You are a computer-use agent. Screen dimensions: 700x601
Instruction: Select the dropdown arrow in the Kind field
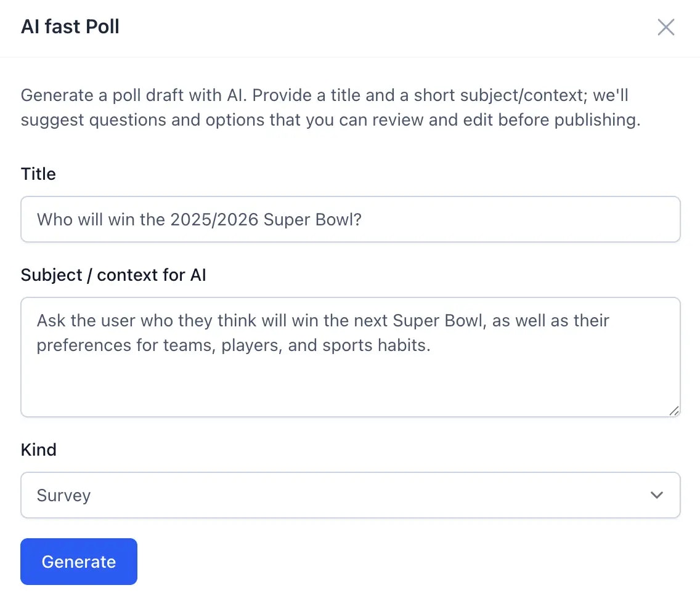657,495
